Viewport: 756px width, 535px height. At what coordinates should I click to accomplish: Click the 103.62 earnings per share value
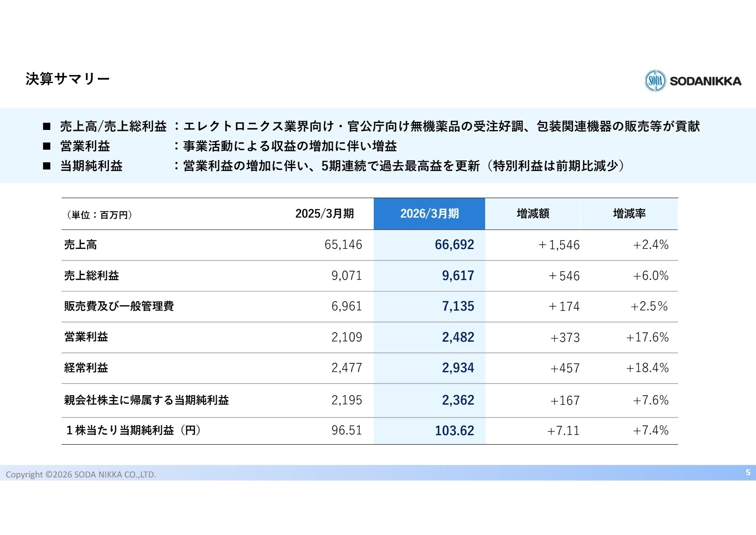454,431
